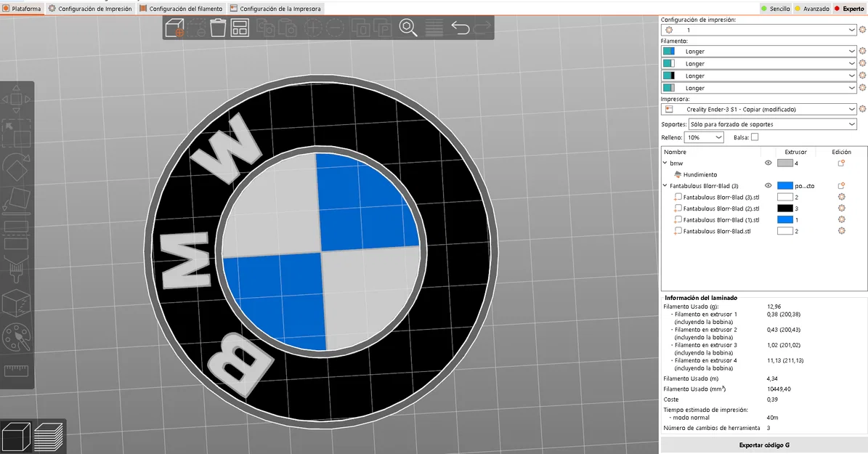
Task: Open the Search magnifier tool
Action: coord(408,28)
